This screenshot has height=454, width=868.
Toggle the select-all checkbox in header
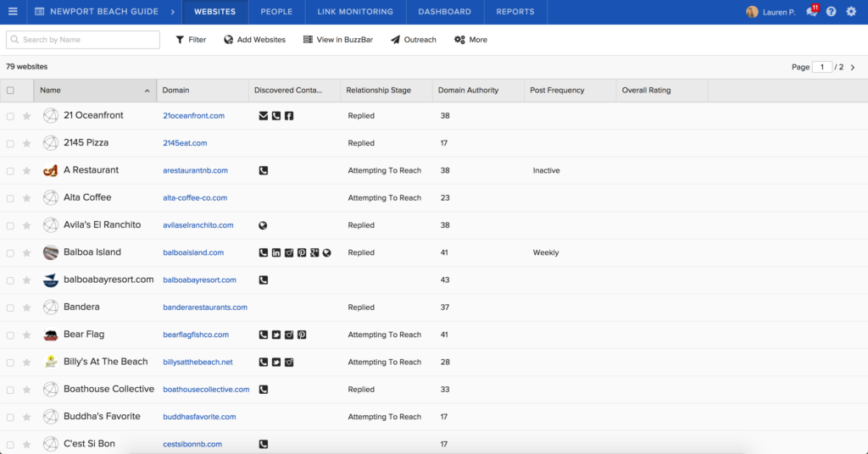click(x=10, y=90)
